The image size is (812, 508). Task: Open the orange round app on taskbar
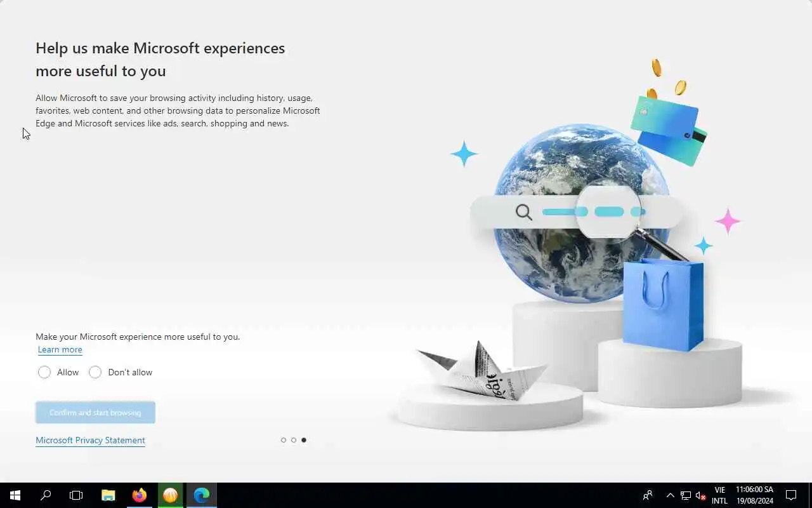[x=170, y=495]
